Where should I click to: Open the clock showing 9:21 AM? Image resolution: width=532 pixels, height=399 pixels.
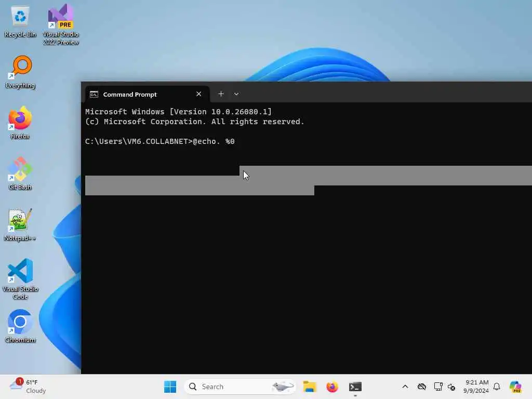476,387
